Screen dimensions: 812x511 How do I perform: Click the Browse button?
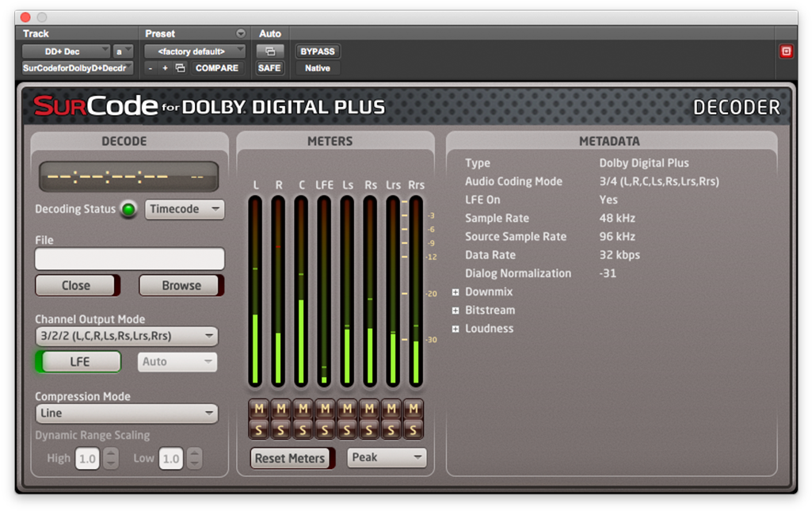[x=181, y=285]
